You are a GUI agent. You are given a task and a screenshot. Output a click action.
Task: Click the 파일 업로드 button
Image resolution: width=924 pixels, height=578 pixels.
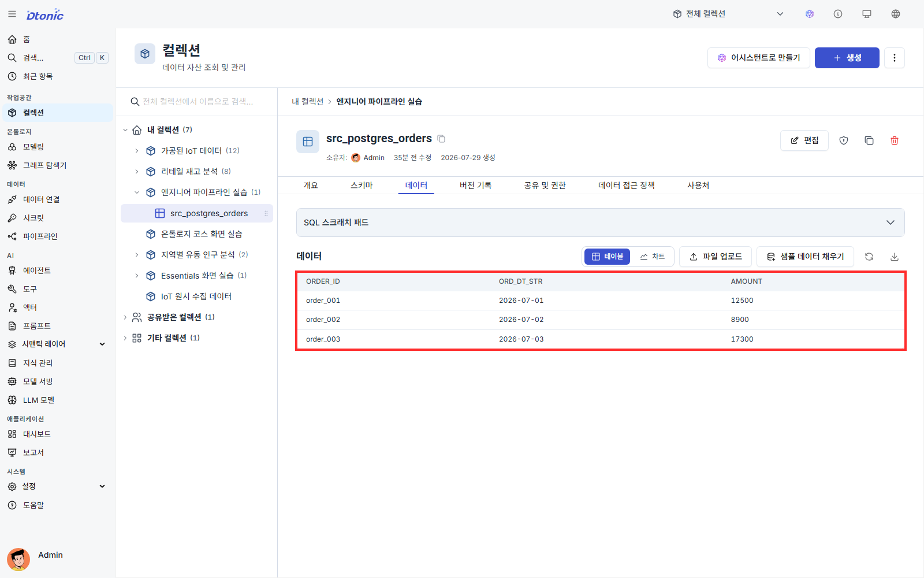click(716, 257)
